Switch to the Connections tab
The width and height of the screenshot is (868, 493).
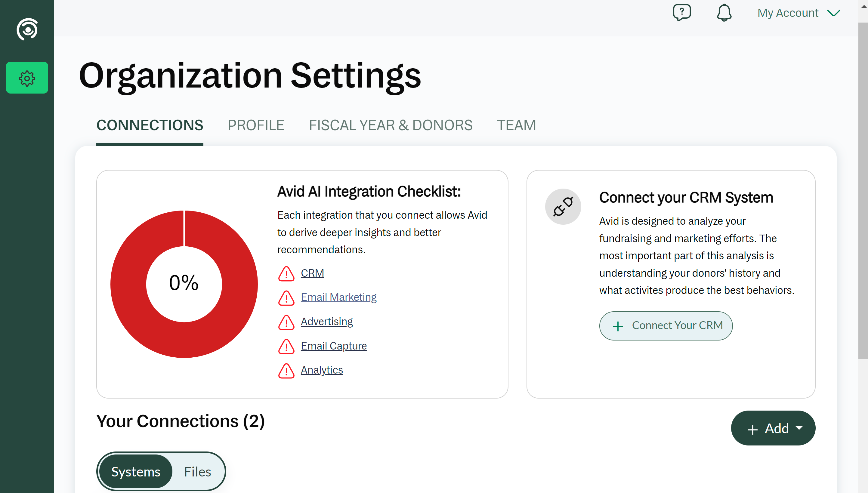[150, 126]
